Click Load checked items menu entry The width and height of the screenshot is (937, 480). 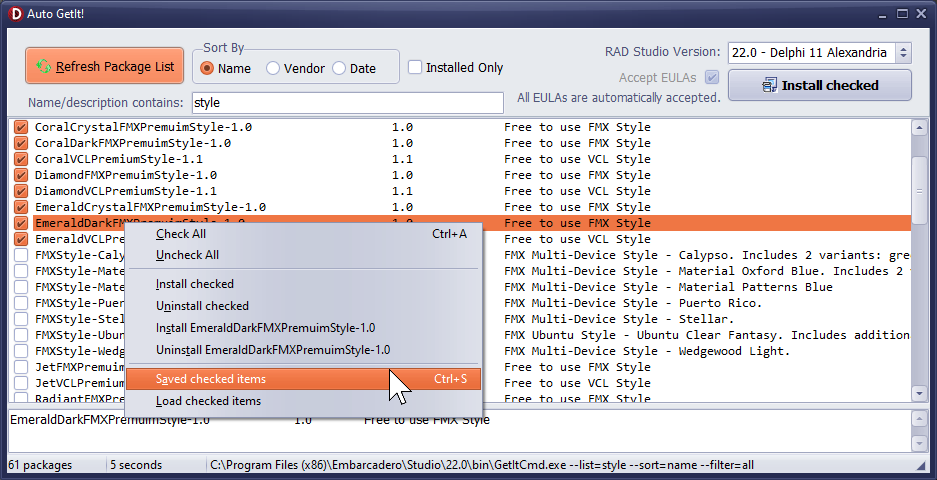[x=304, y=401]
